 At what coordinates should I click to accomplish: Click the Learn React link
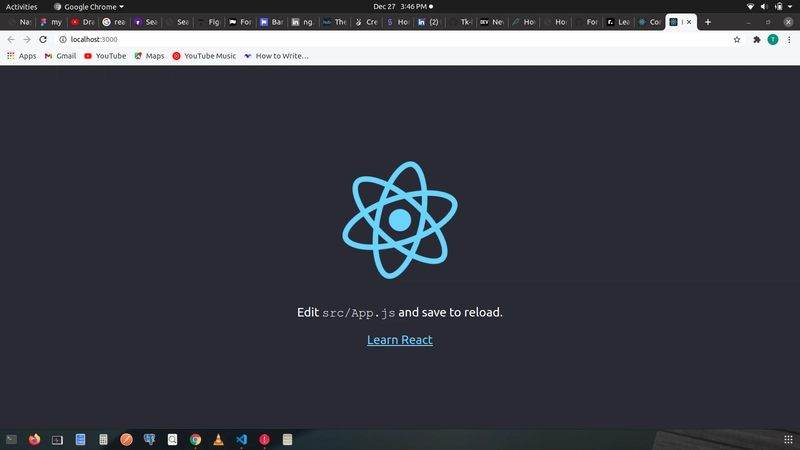(399, 340)
